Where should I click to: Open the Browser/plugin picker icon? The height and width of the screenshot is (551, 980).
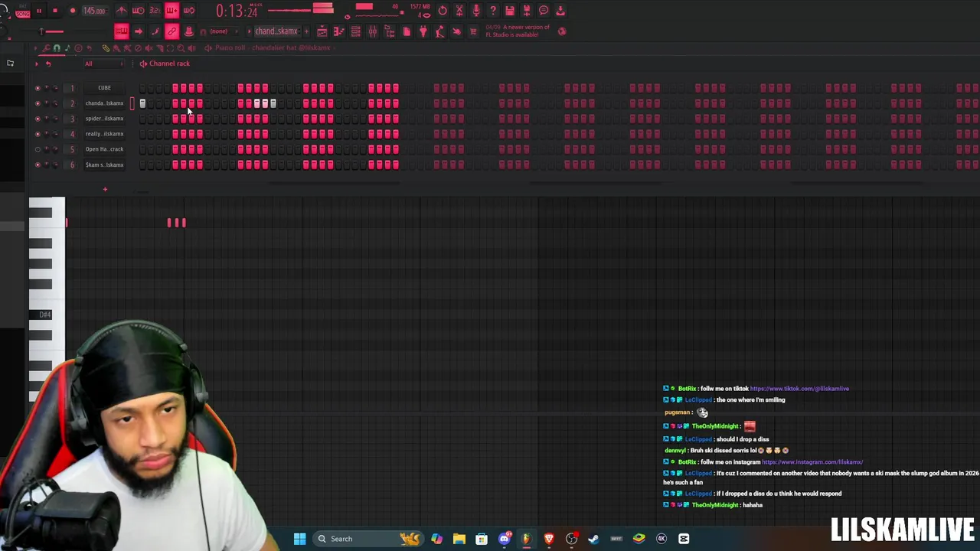(x=389, y=31)
